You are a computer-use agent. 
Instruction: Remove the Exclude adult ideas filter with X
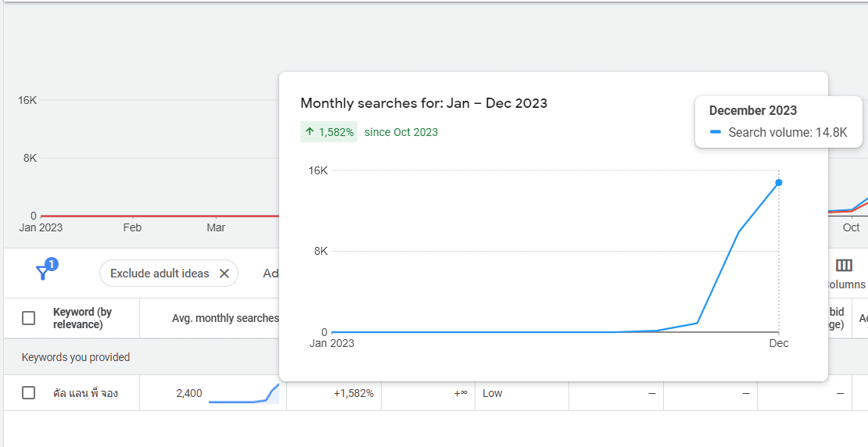click(x=224, y=274)
